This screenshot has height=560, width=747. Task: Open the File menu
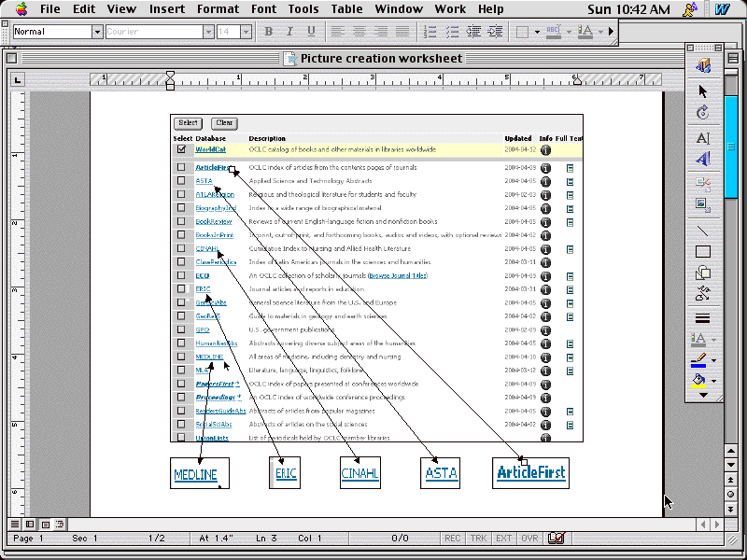50,9
